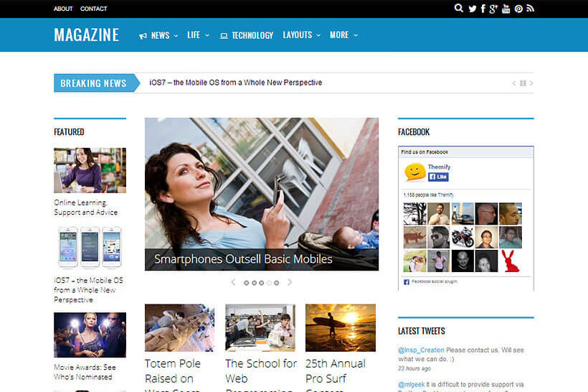Open the Google Plus social icon
The image size is (588, 392).
(x=493, y=9)
